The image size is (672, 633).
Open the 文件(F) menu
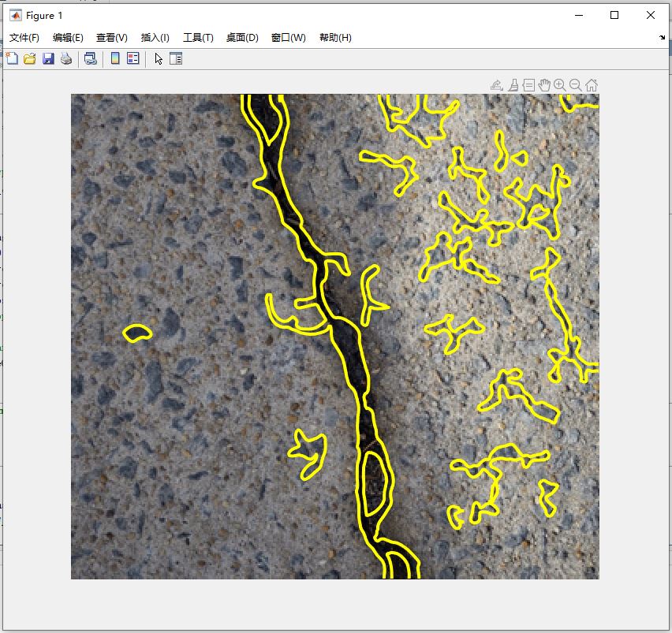24,38
